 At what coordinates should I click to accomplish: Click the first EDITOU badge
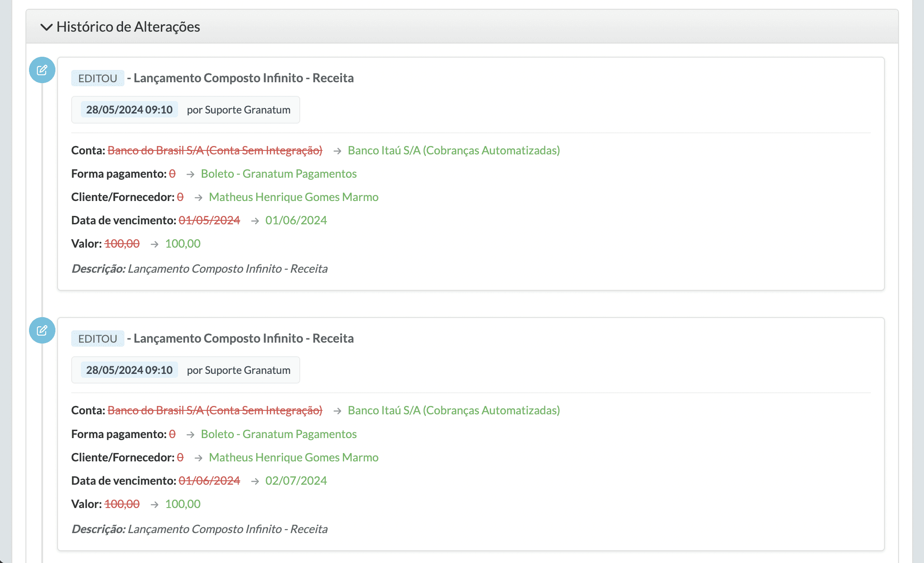(98, 78)
